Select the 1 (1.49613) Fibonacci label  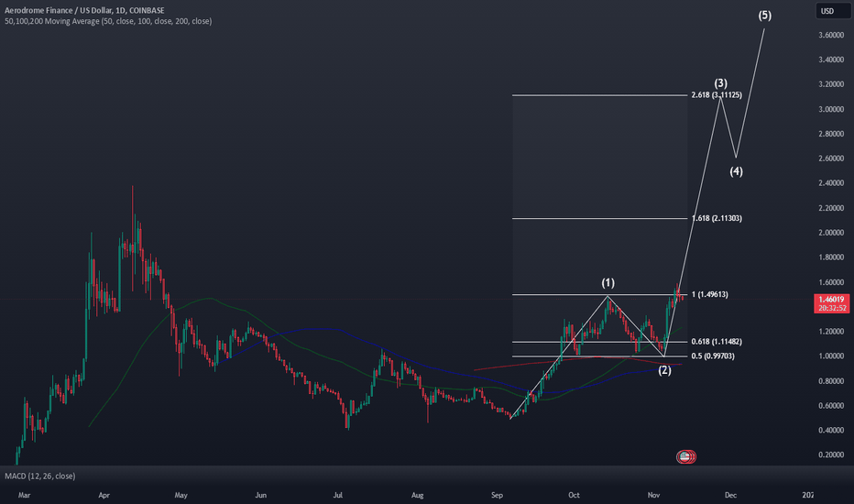pos(709,294)
